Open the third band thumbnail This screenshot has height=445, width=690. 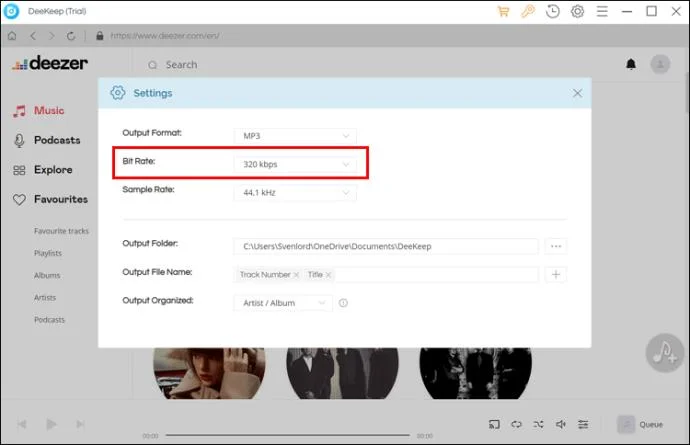point(476,373)
